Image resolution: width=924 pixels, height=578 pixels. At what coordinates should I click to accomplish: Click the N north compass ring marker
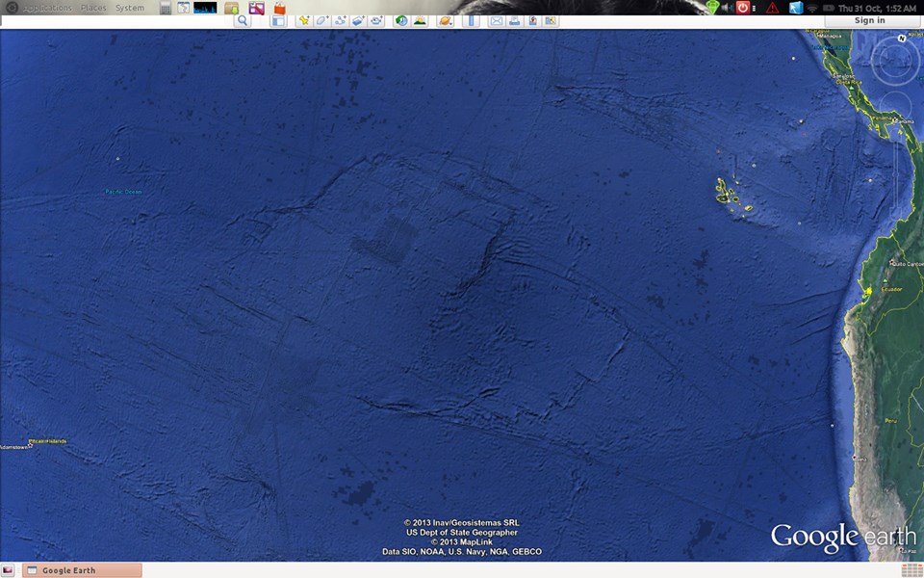coord(902,39)
